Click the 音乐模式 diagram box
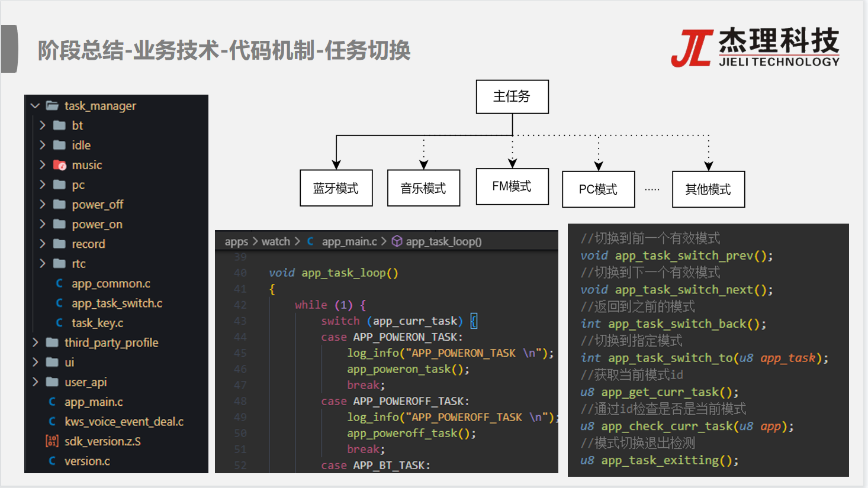The width and height of the screenshot is (868, 488). [x=423, y=188]
